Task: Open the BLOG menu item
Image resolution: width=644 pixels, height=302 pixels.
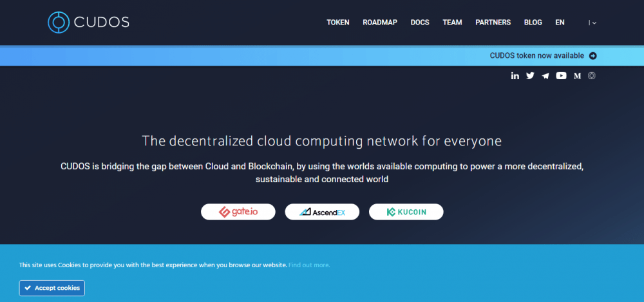Action: coord(533,23)
